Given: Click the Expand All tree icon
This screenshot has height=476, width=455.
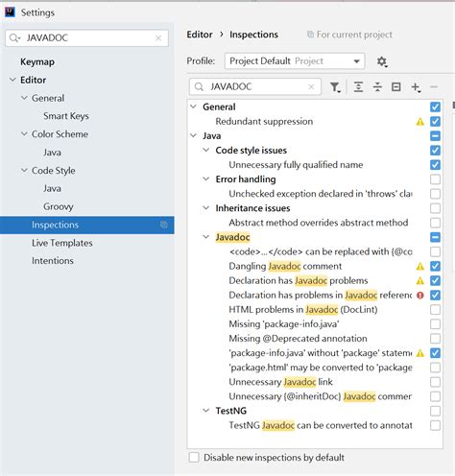Looking at the screenshot, I should point(358,87).
